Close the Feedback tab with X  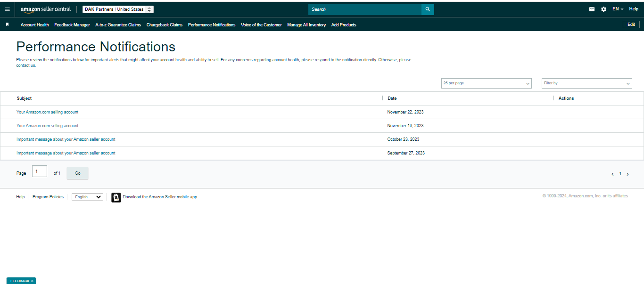pyautogui.click(x=32, y=281)
